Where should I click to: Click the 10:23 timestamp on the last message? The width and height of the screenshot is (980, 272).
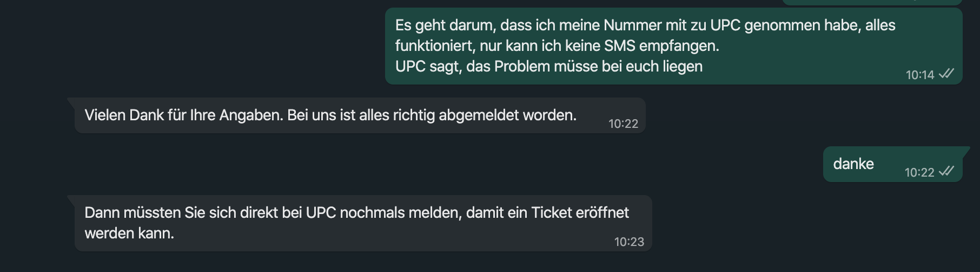click(628, 242)
